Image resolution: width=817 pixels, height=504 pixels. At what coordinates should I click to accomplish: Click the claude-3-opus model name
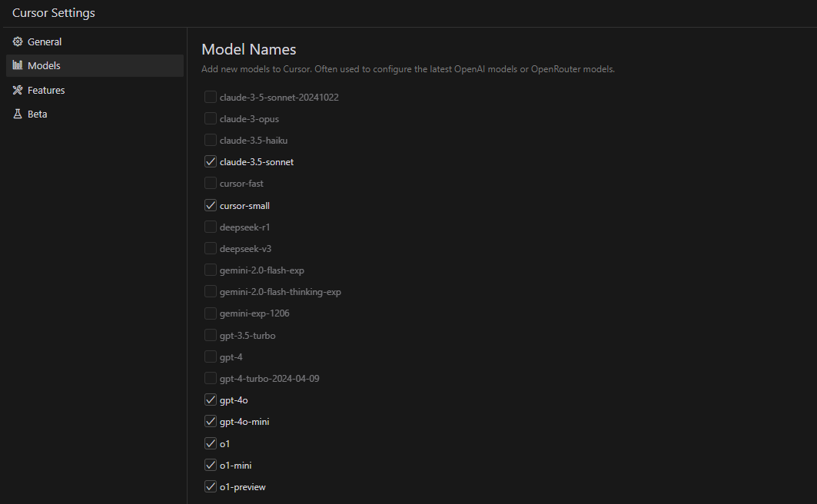click(x=249, y=119)
